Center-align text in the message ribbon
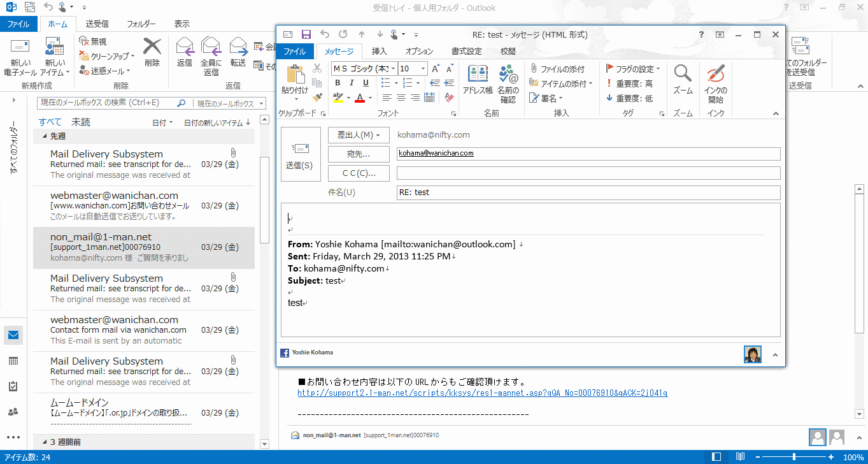Image resolution: width=868 pixels, height=464 pixels. 401,98
